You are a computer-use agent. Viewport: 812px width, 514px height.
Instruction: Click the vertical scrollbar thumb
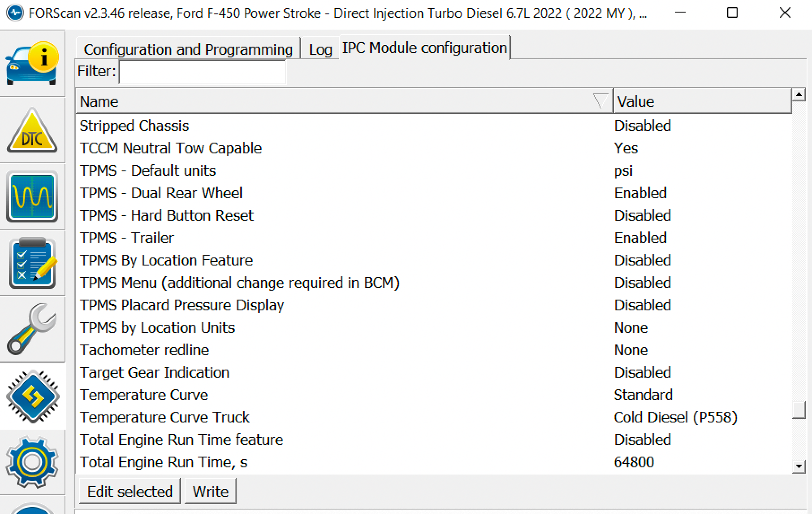click(799, 409)
